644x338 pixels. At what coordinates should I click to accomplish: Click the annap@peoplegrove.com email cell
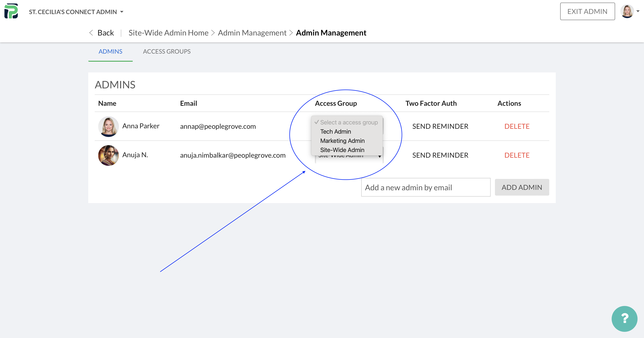pyautogui.click(x=218, y=126)
